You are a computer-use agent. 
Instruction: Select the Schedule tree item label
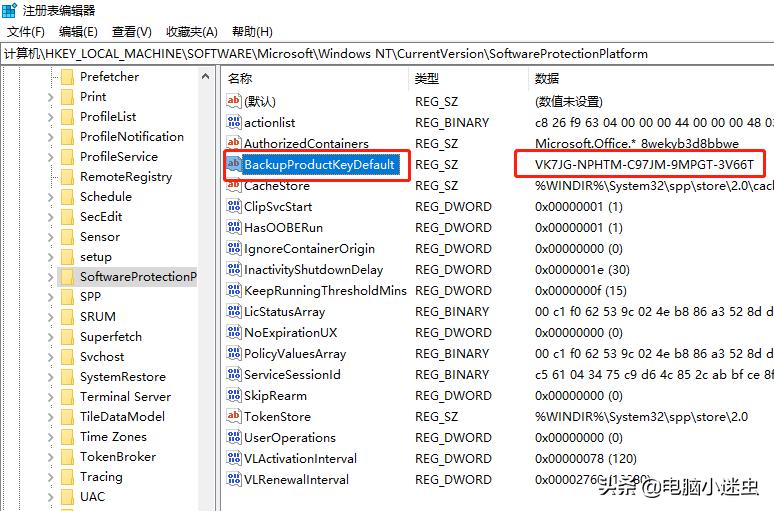[x=106, y=197]
